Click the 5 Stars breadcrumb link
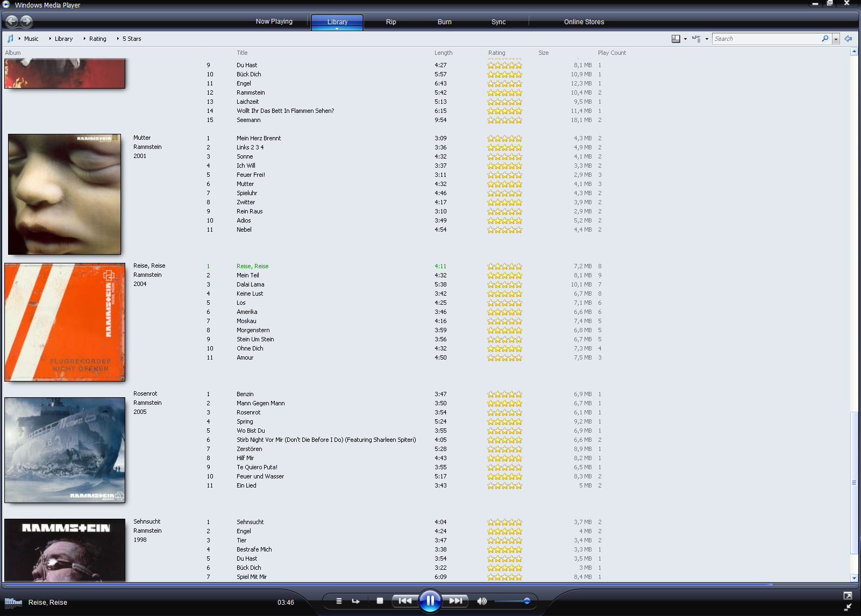861x616 pixels. click(132, 39)
